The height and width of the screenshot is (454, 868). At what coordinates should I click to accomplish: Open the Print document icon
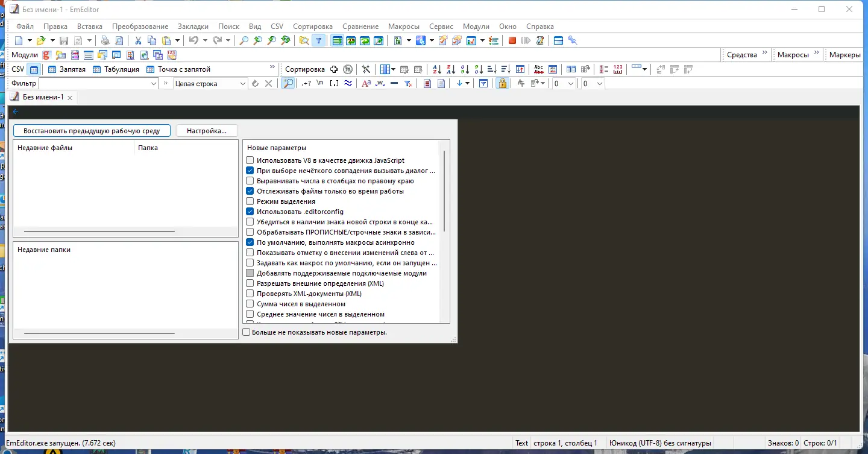tap(104, 40)
